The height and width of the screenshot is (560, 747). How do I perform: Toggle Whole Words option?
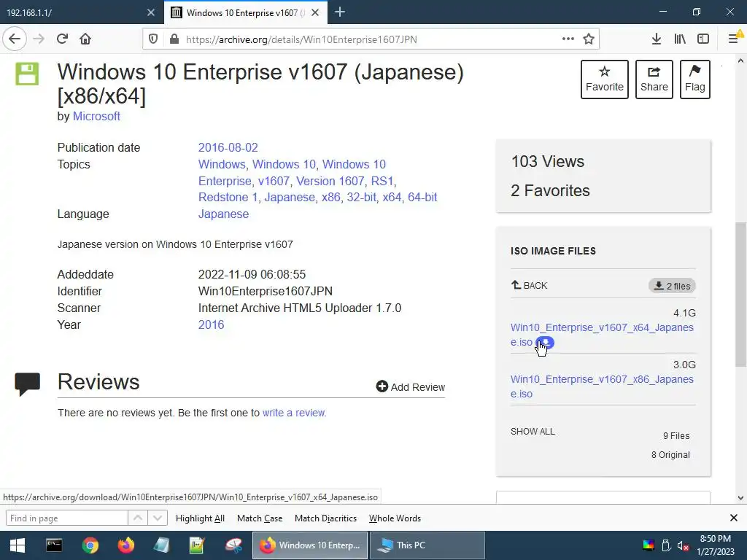pos(395,518)
